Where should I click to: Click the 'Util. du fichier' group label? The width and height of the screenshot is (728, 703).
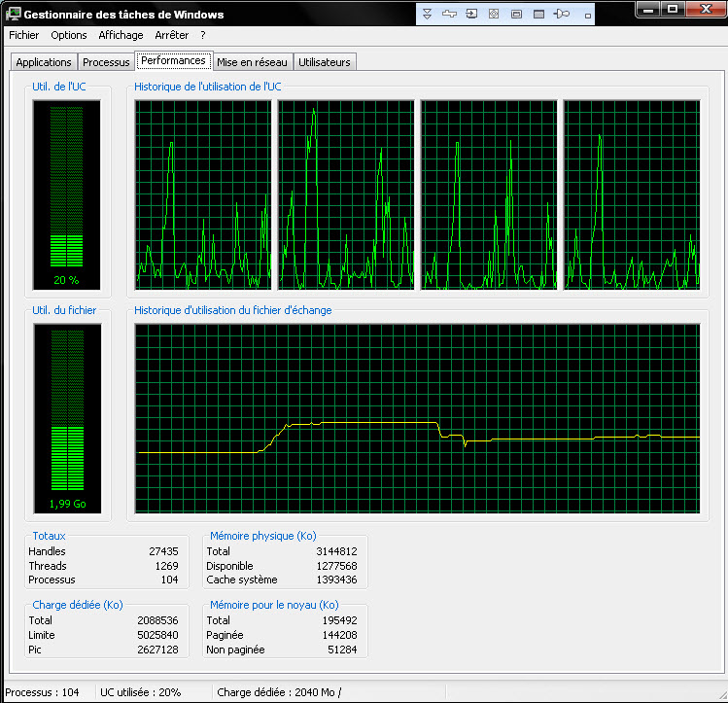(x=64, y=310)
